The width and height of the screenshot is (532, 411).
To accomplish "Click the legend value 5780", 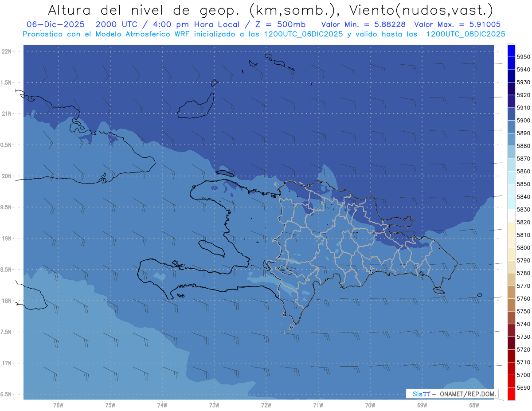I will point(523,273).
